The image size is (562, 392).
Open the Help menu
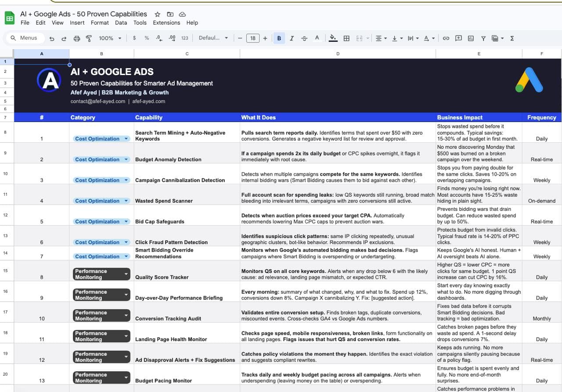point(192,23)
